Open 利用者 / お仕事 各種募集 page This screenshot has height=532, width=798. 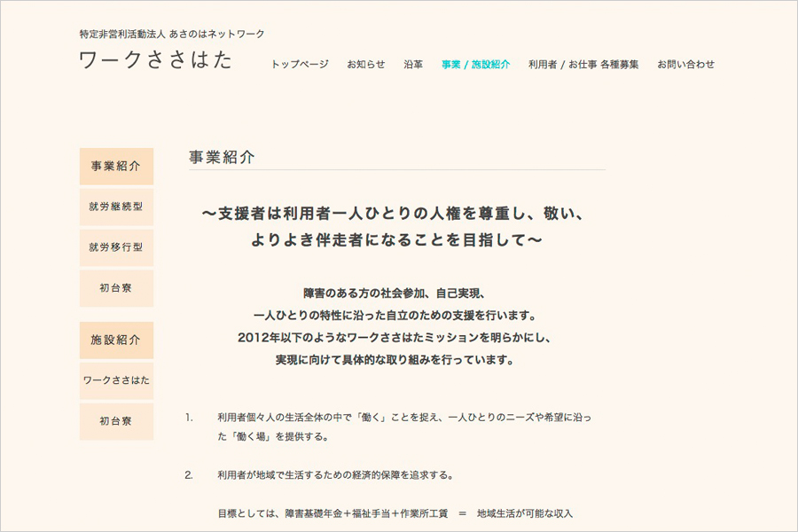click(583, 65)
